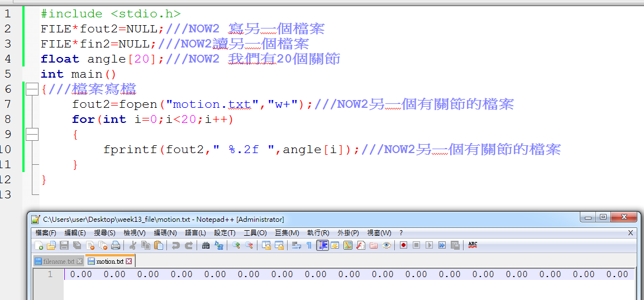Toggle file monitoring eye icon
Screen dimensions: 644x300
coord(386,245)
